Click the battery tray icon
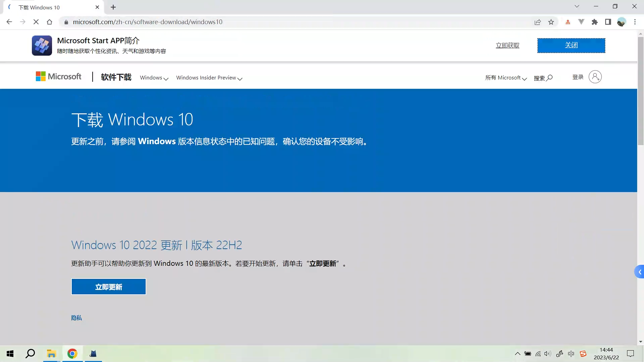Screen dimensions: 644x362 point(528,354)
